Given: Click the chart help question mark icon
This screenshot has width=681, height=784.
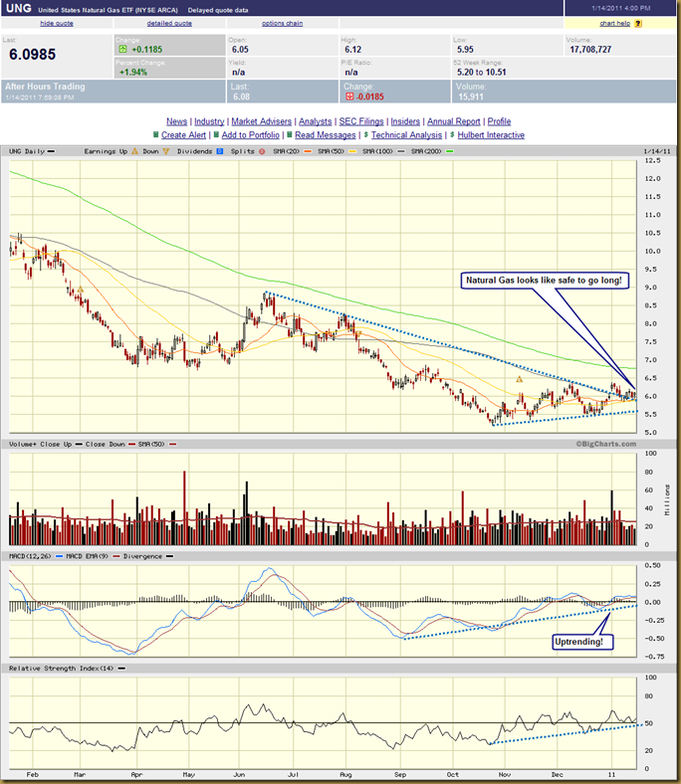Looking at the screenshot, I should (638, 24).
